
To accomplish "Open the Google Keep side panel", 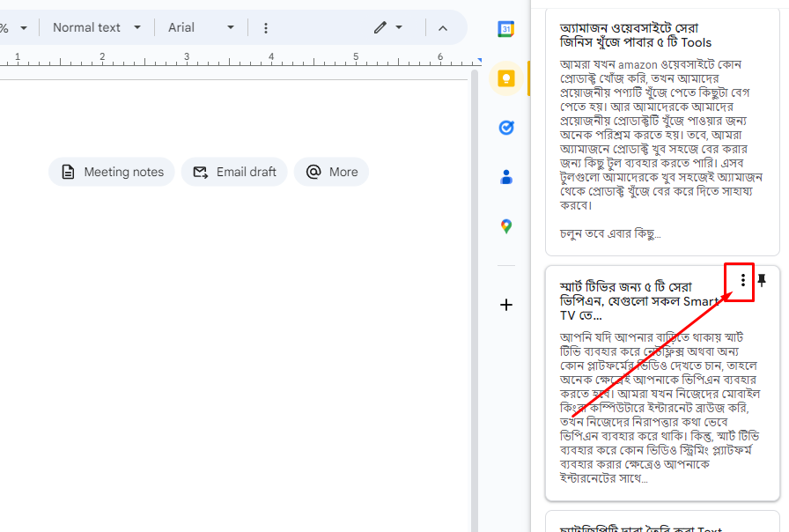I will tap(506, 78).
